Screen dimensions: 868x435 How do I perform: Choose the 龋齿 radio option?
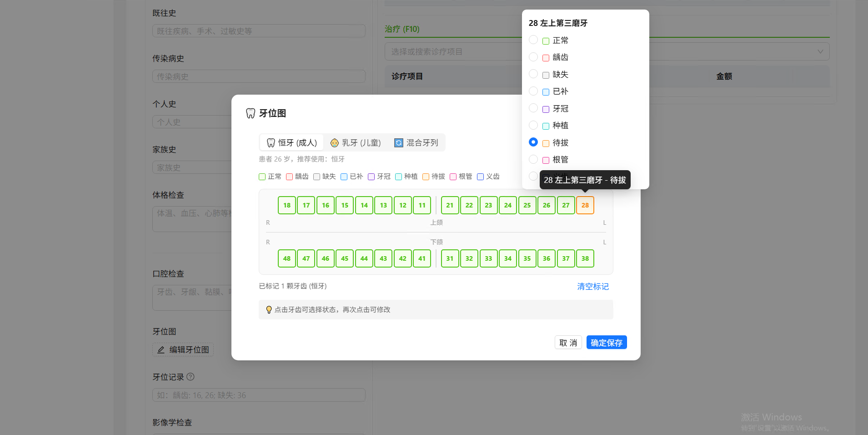pos(533,57)
